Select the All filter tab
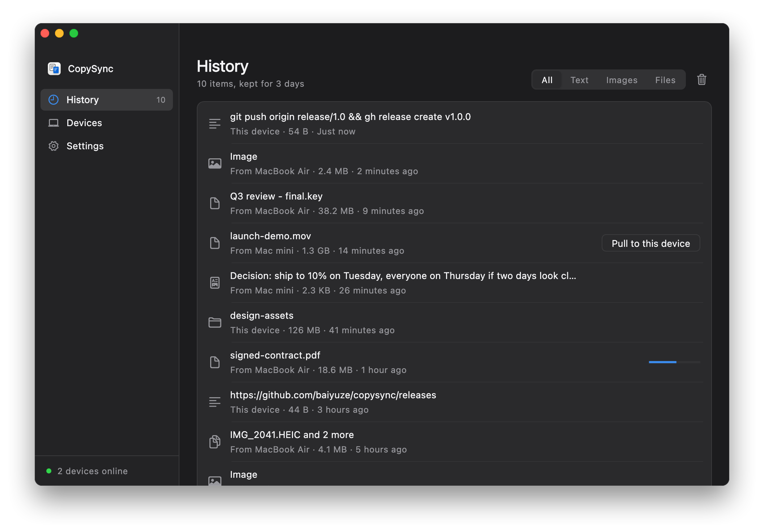Image resolution: width=764 pixels, height=532 pixels. (x=547, y=80)
